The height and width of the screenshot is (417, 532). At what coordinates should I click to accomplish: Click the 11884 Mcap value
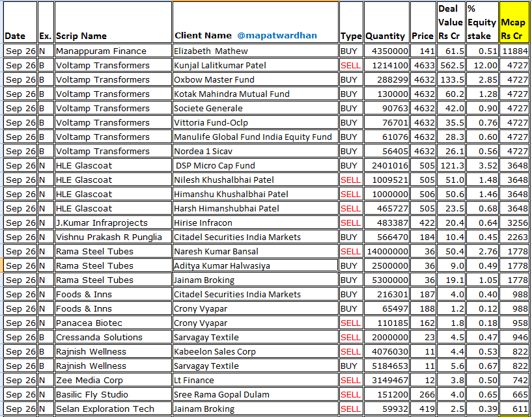coord(514,51)
